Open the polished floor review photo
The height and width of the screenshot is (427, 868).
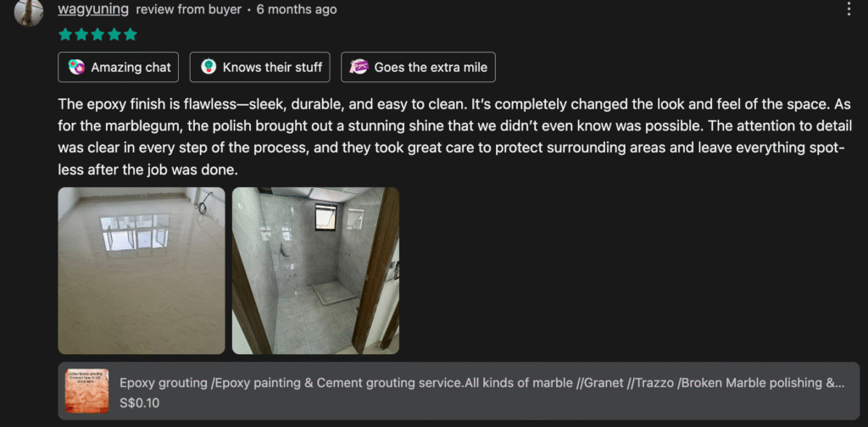(x=142, y=270)
